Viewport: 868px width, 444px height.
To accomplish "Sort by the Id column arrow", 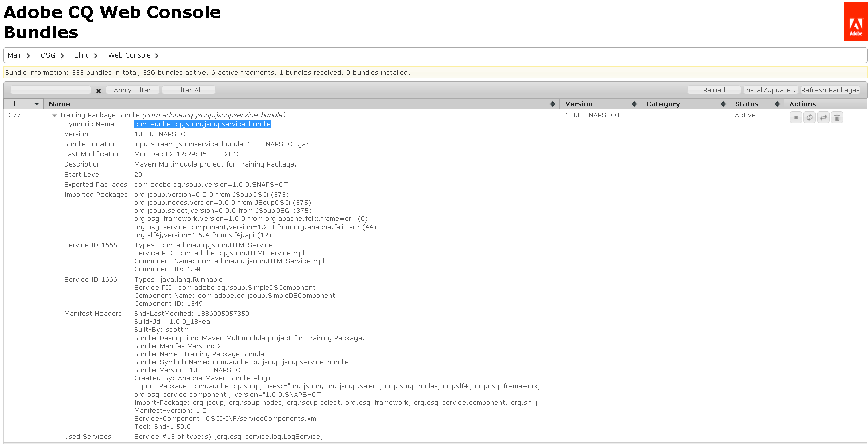I will coord(36,104).
